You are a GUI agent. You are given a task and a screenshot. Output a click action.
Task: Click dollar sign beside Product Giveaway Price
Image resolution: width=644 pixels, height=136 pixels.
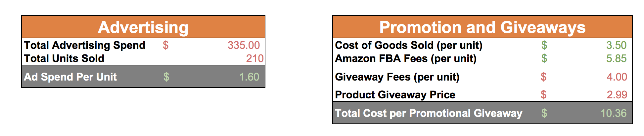pyautogui.click(x=544, y=95)
